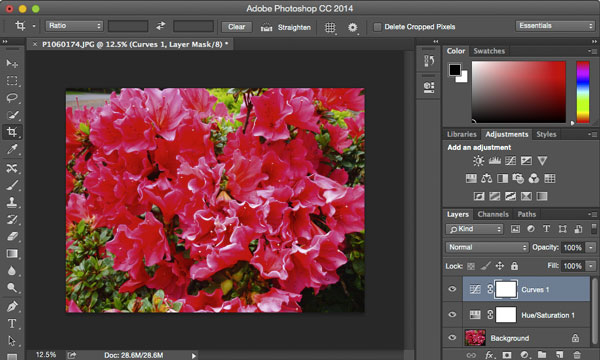Open the Normal blend mode dropdown
This screenshot has width=600, height=360.
(487, 247)
